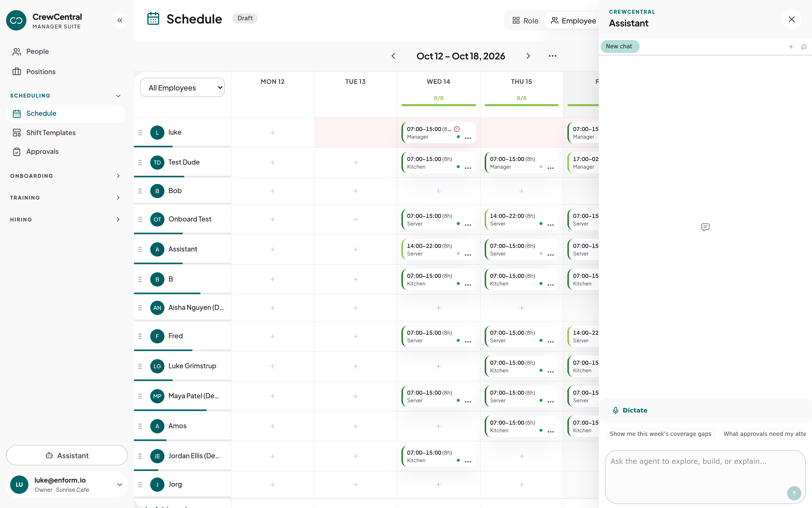
Task: Open the People page
Action: 66,51
